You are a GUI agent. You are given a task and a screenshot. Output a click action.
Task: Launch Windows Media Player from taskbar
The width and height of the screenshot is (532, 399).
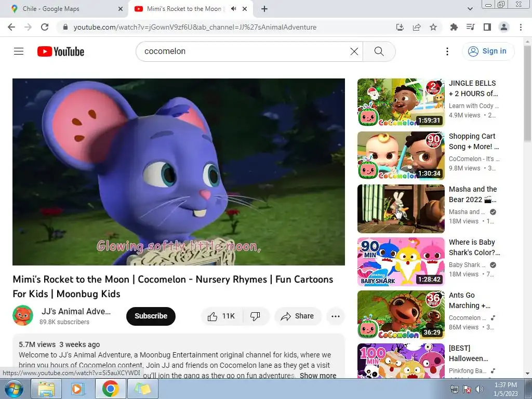(78, 389)
